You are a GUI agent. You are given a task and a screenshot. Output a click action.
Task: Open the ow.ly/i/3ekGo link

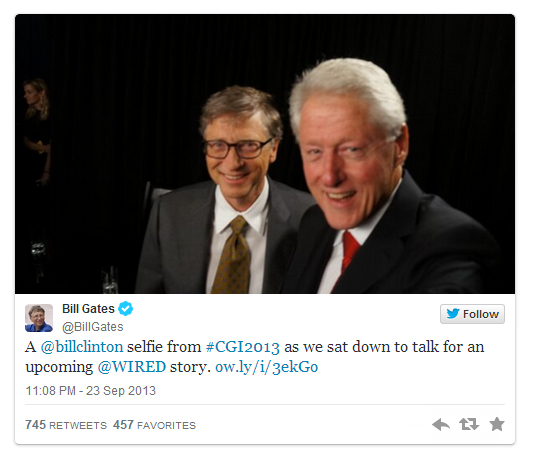coord(267,367)
